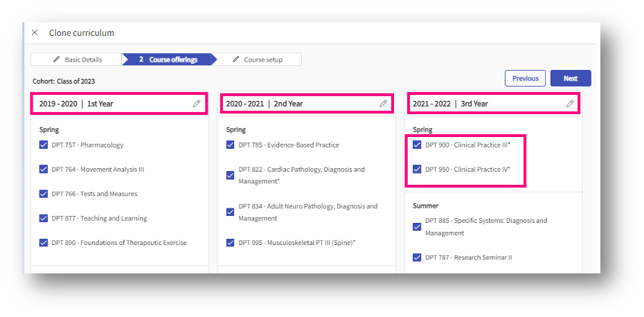Deselect DPT 877 - Teaching and Learning
The image size is (644, 317).
click(x=44, y=219)
